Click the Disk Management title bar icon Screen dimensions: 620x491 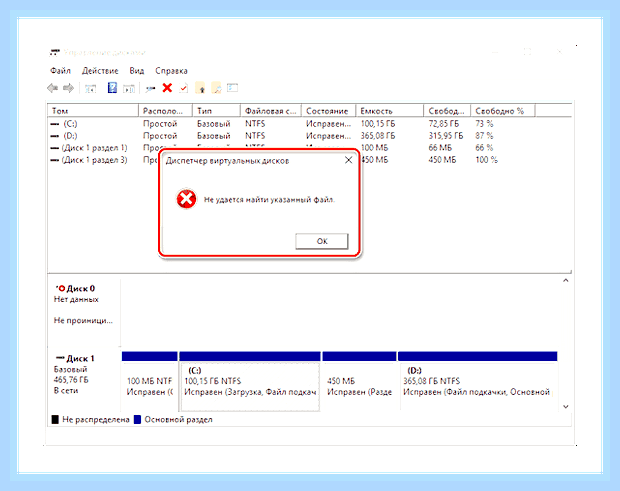click(55, 52)
